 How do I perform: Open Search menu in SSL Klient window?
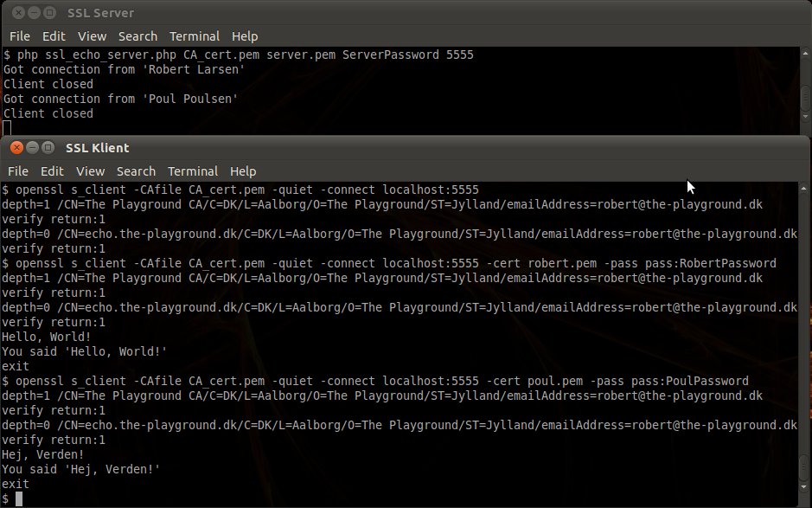136,171
